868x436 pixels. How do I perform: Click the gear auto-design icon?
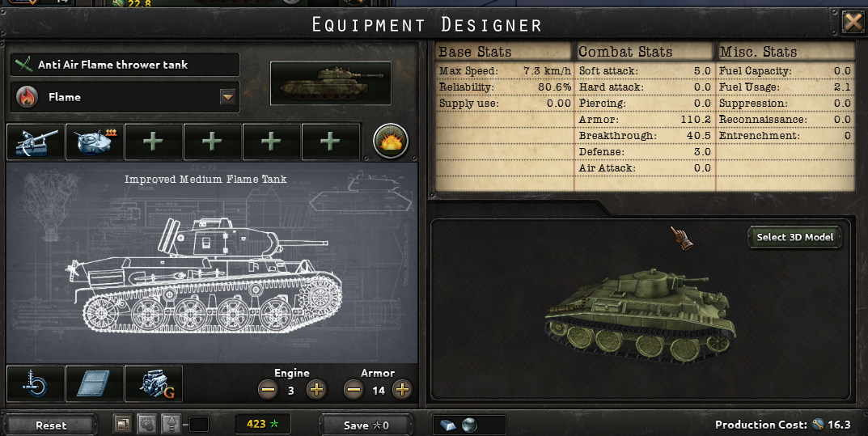click(146, 425)
